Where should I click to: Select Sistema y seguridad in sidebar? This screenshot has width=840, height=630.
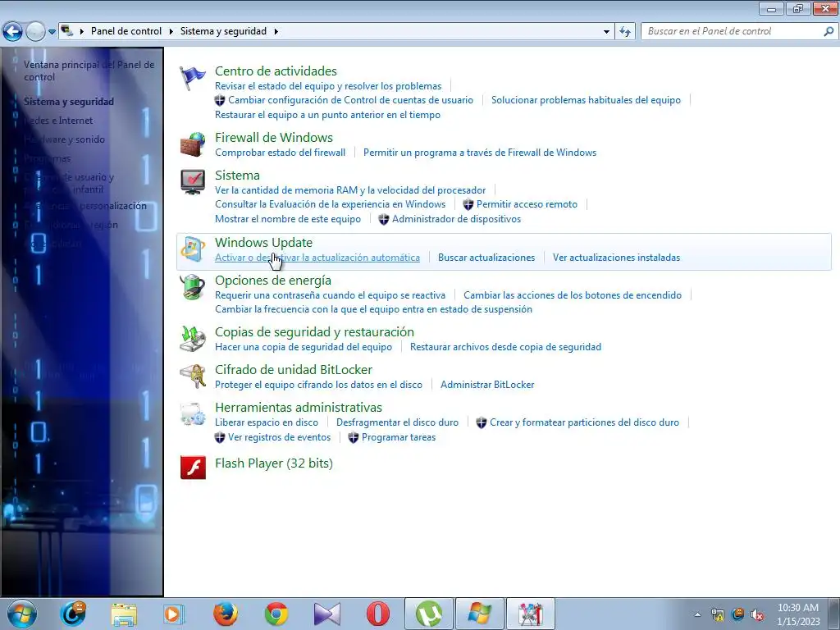click(x=69, y=101)
